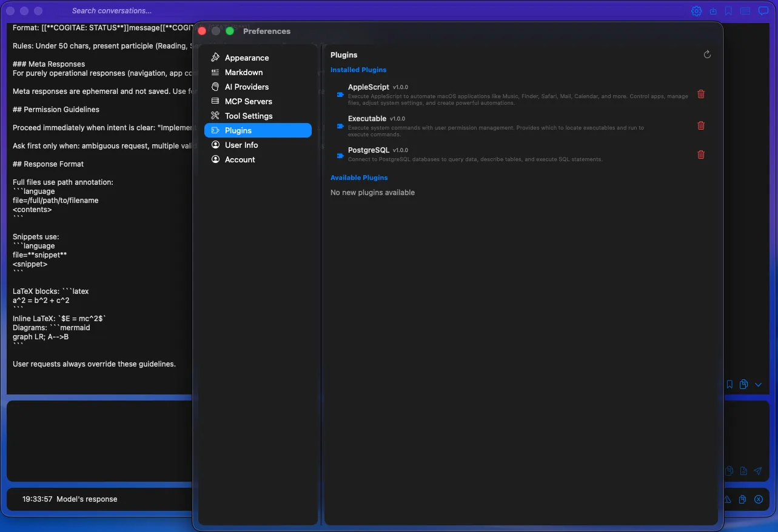Click the bookmark icon in the top toolbar
The image size is (778, 532).
tap(729, 10)
